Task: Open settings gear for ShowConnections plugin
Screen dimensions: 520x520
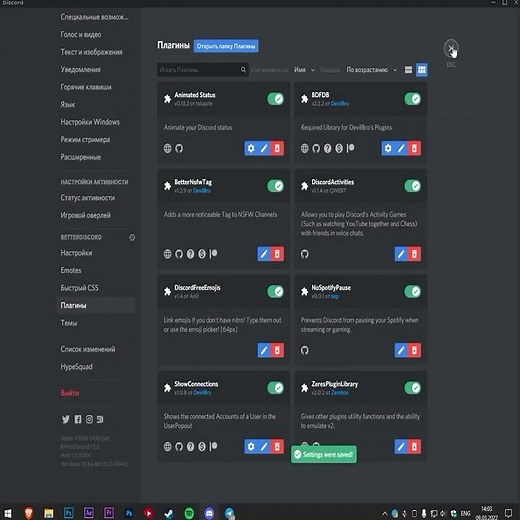Action: click(x=251, y=447)
